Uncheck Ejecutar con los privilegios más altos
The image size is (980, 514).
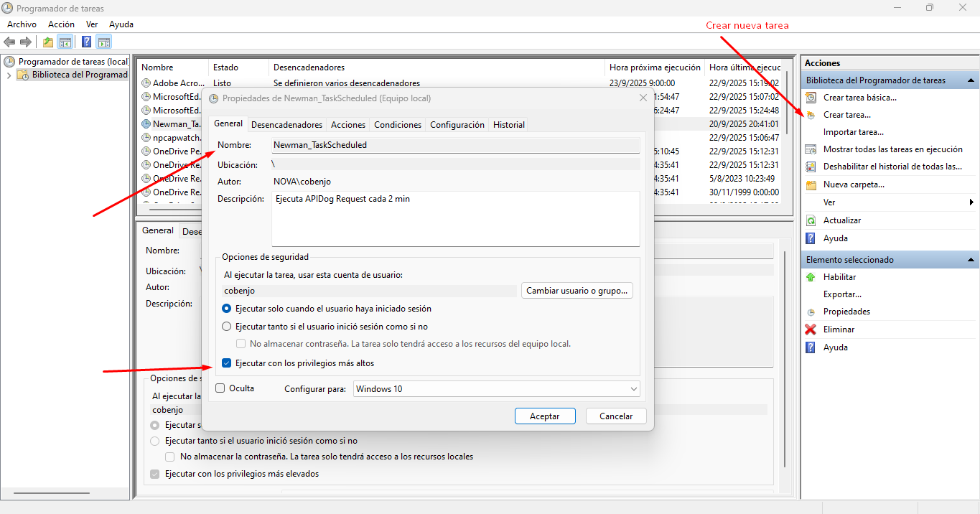coord(227,363)
